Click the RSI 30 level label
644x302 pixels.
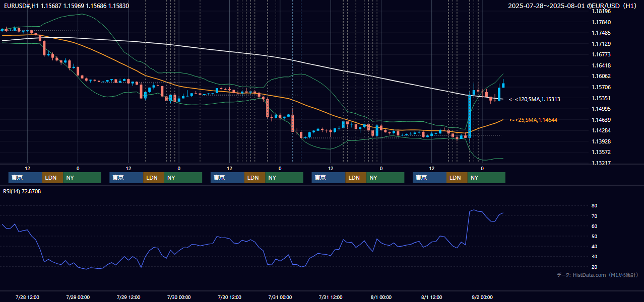(595, 257)
